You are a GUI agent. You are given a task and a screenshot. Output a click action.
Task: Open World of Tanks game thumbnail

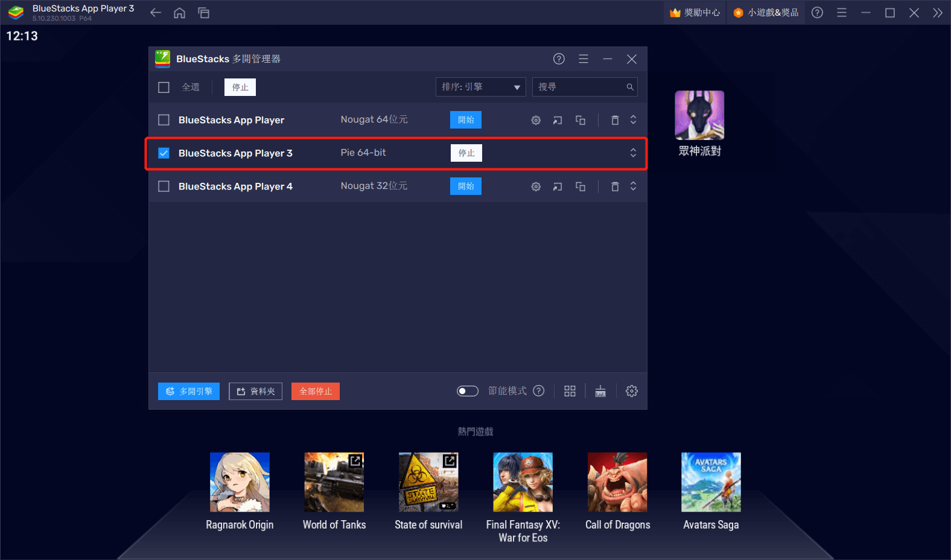334,482
